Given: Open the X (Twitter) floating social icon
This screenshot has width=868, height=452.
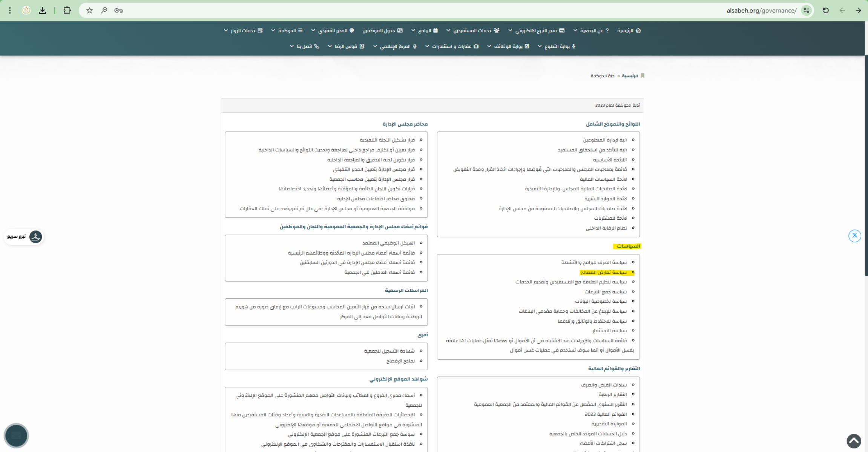Looking at the screenshot, I should 854,236.
